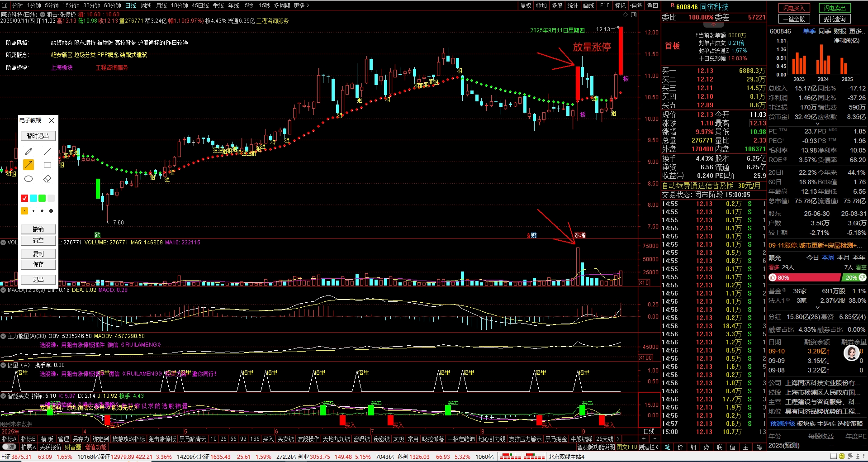Open the MACD indicator panel chevron
This screenshot has width=868, height=462.
pyautogui.click(x=3, y=290)
